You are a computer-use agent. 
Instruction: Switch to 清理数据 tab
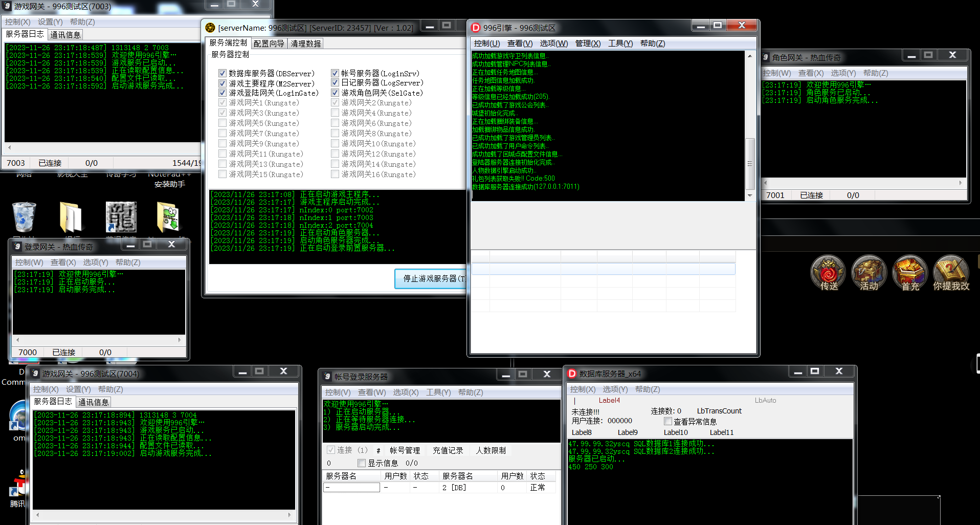pos(306,43)
